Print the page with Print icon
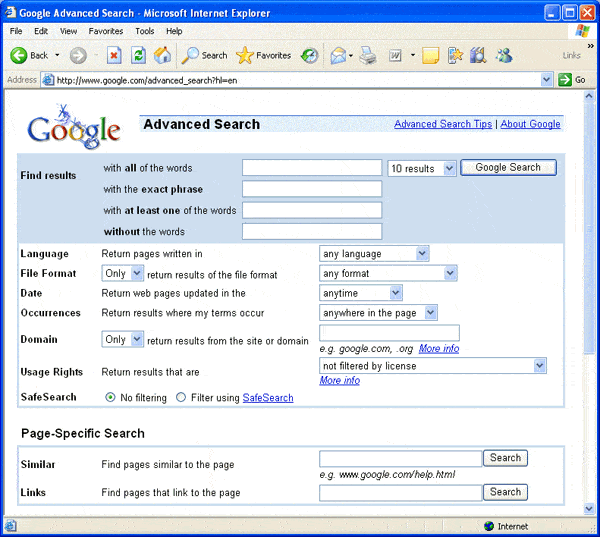The height and width of the screenshot is (537, 600). click(368, 56)
